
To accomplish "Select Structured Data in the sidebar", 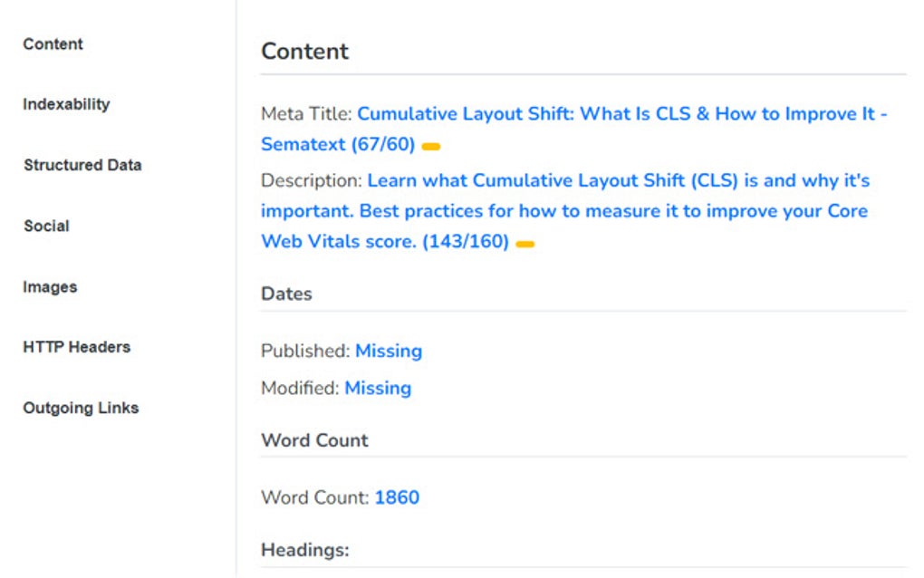I will 82,165.
